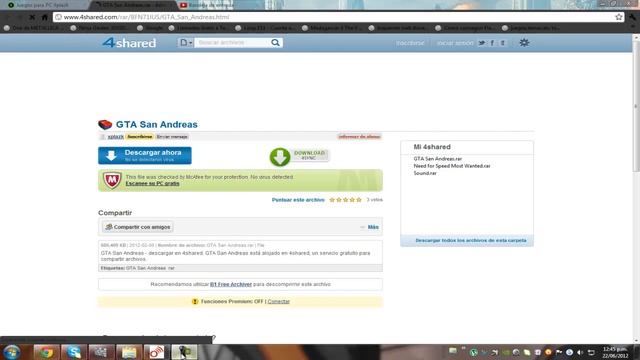
Task: Open the file explorer taskbar icon
Action: 129,352
